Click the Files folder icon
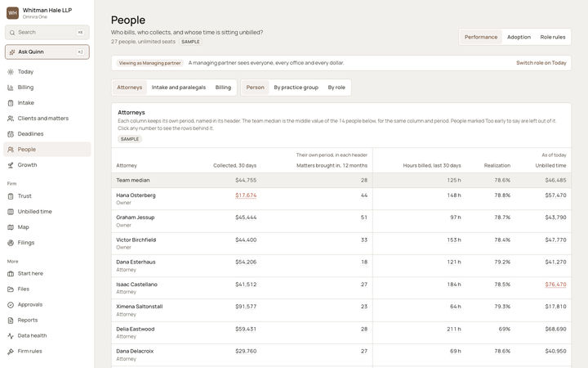This screenshot has width=588, height=368. (x=11, y=289)
